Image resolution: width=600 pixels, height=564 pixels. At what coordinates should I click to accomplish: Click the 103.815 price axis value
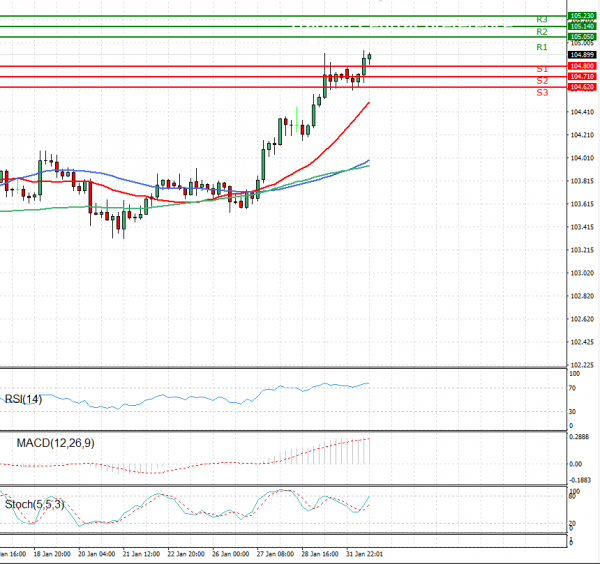coord(582,181)
